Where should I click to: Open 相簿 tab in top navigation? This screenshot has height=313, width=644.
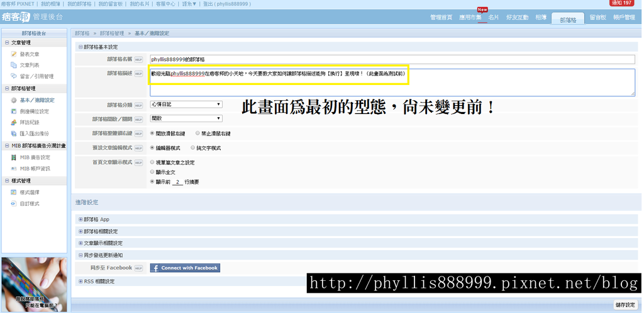pyautogui.click(x=541, y=18)
